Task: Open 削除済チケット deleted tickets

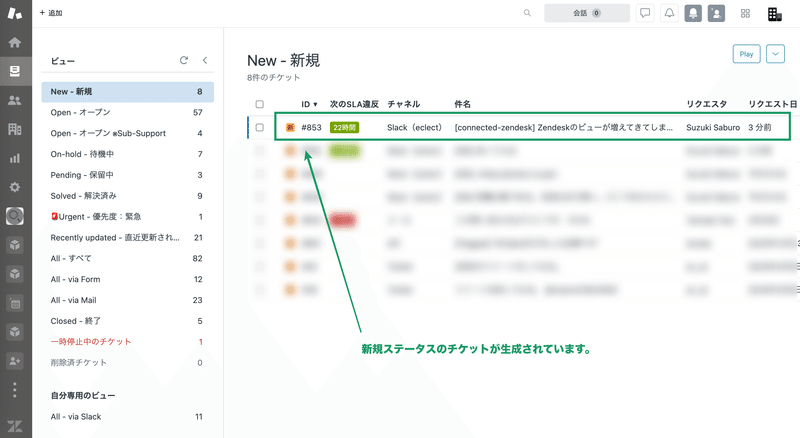Action: coord(128,362)
